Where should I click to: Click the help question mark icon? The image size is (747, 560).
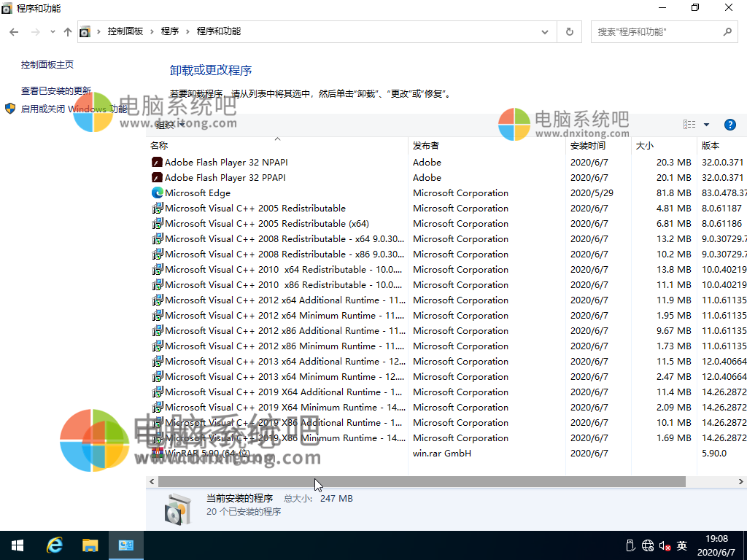click(x=730, y=124)
